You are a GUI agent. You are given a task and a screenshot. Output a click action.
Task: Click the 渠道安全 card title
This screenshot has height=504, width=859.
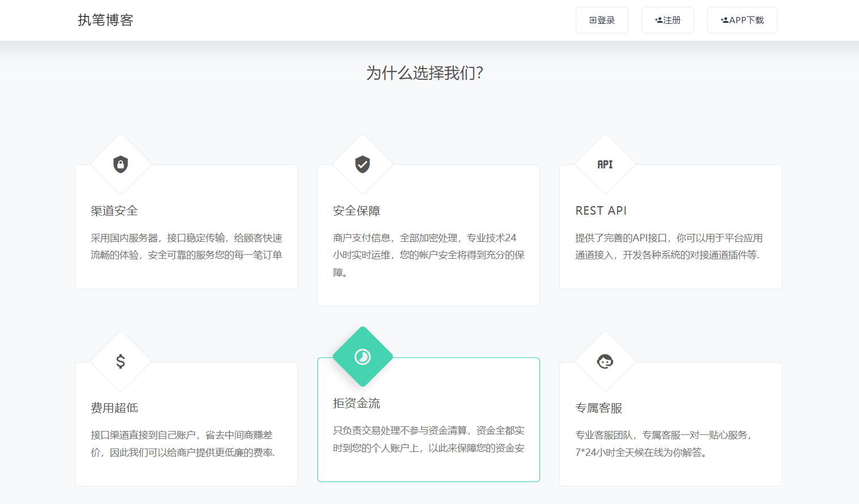(x=114, y=211)
